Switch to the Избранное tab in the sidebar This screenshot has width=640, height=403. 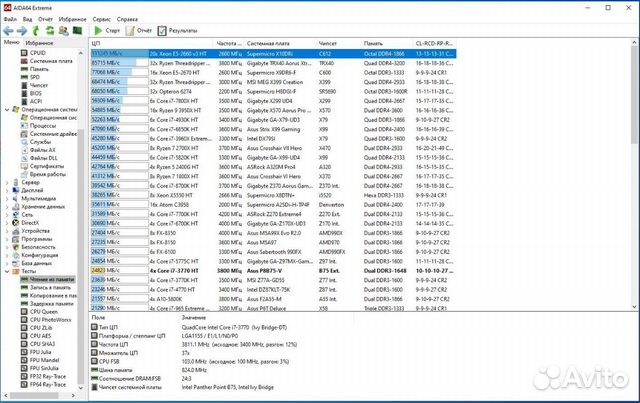(39, 43)
